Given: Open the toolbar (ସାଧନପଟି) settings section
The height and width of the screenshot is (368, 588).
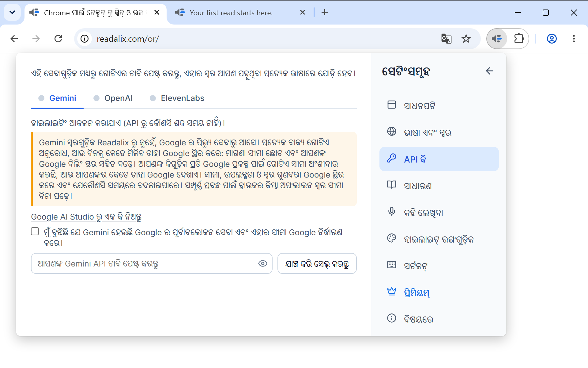Looking at the screenshot, I should pyautogui.click(x=439, y=105).
